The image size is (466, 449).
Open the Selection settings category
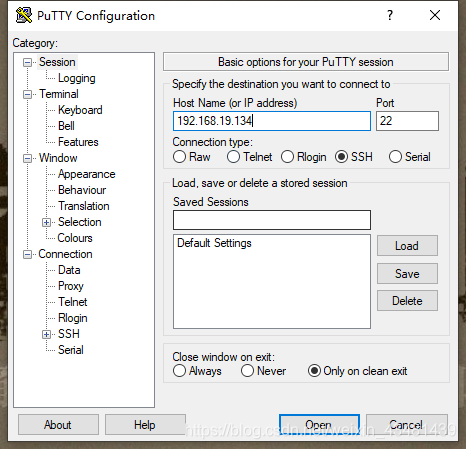80,222
